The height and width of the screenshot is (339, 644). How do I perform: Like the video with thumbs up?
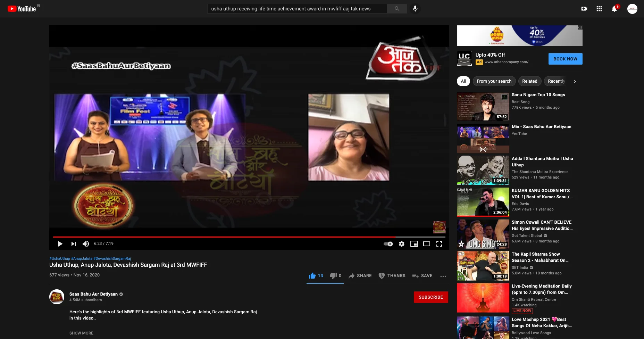[316, 276]
